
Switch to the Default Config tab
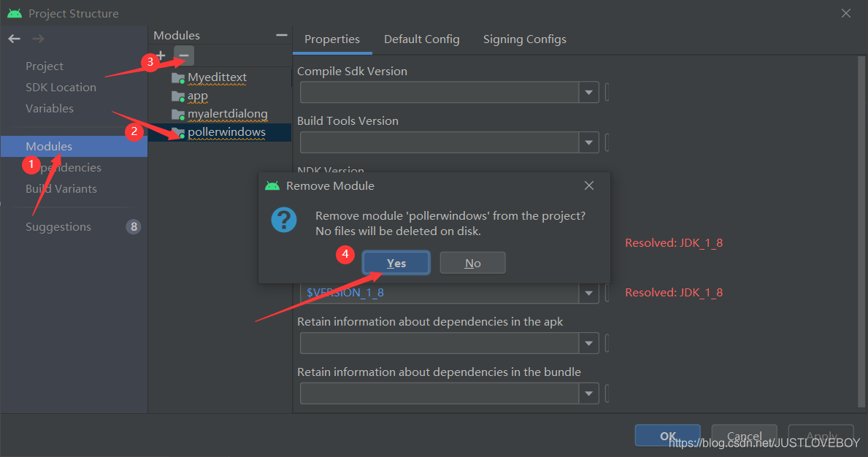point(421,39)
